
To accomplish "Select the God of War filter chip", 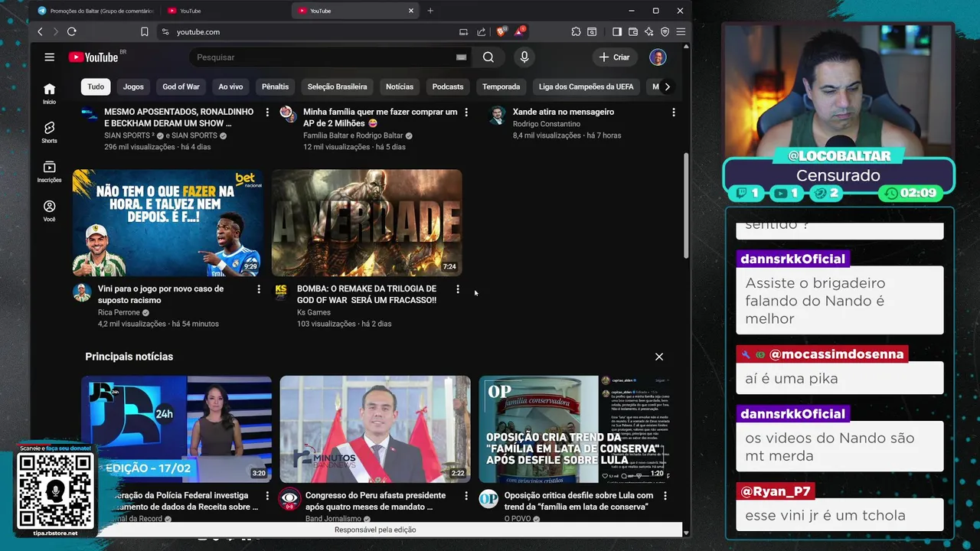I will (x=181, y=86).
